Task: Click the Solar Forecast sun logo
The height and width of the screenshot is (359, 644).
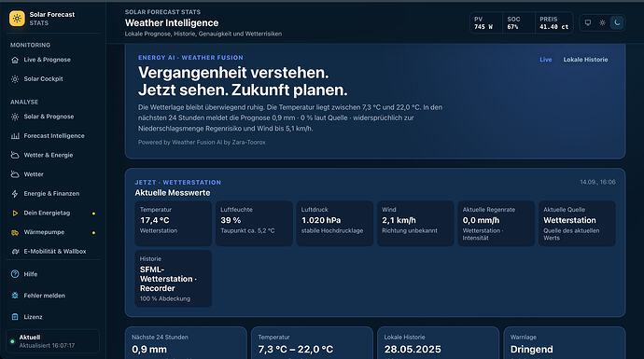Action: [x=17, y=19]
